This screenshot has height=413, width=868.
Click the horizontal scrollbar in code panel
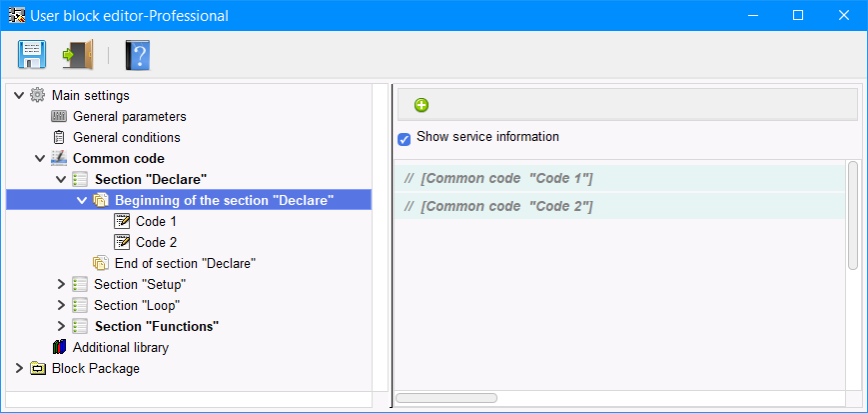[x=446, y=398]
